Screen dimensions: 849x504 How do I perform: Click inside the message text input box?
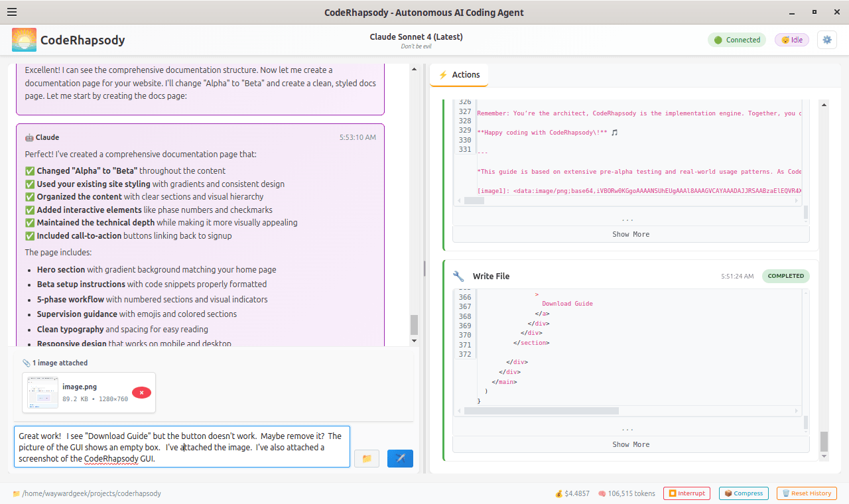(x=182, y=446)
